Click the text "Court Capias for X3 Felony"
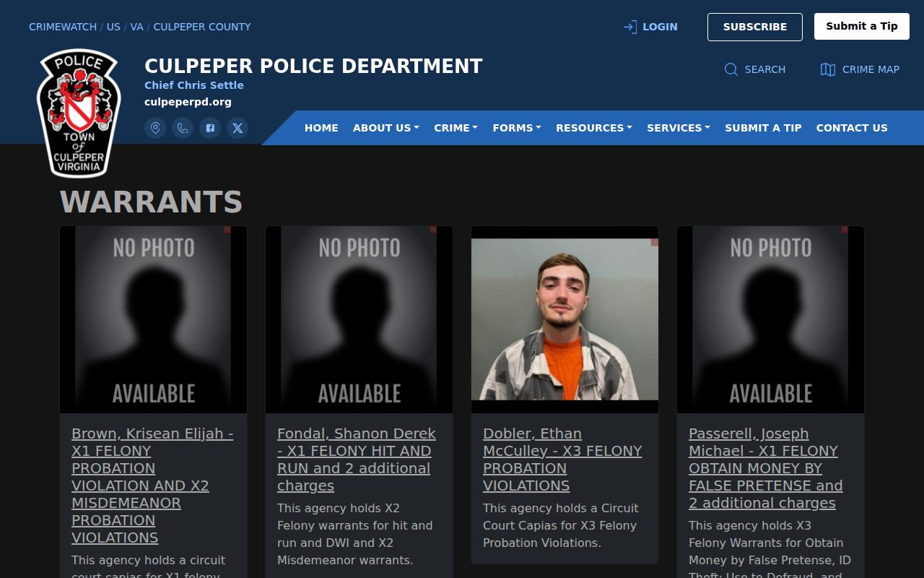 pos(560,525)
